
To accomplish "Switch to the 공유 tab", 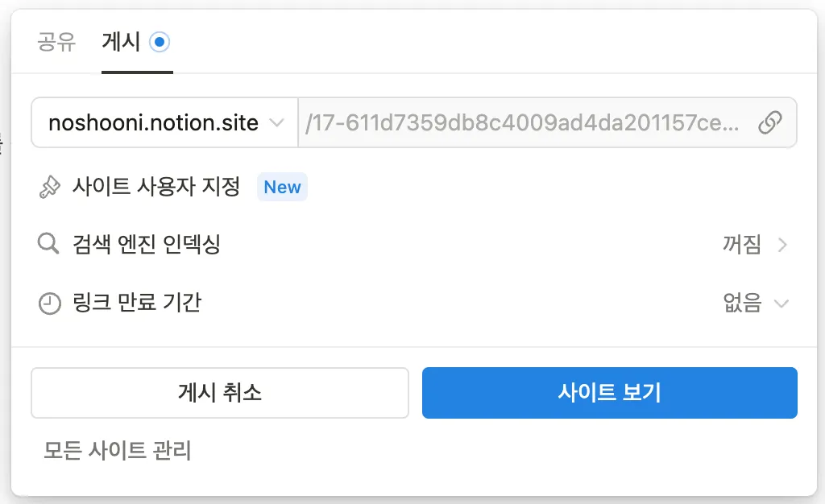I will pos(56,42).
